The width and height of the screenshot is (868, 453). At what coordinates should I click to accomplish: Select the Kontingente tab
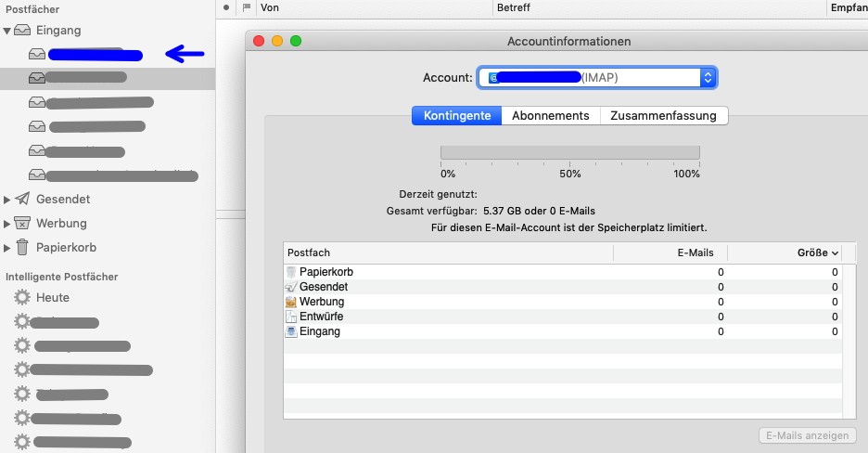457,116
